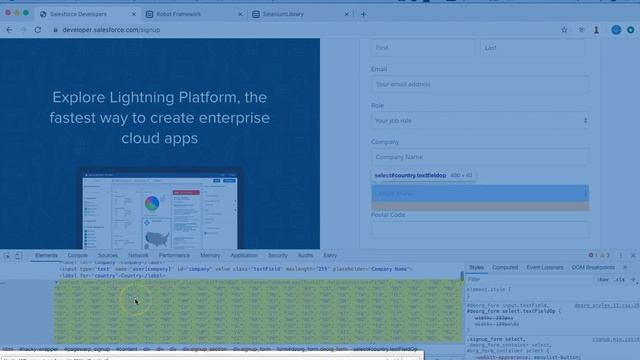Select the label for country HTML line
The image size is (640, 360).
pos(113,276)
